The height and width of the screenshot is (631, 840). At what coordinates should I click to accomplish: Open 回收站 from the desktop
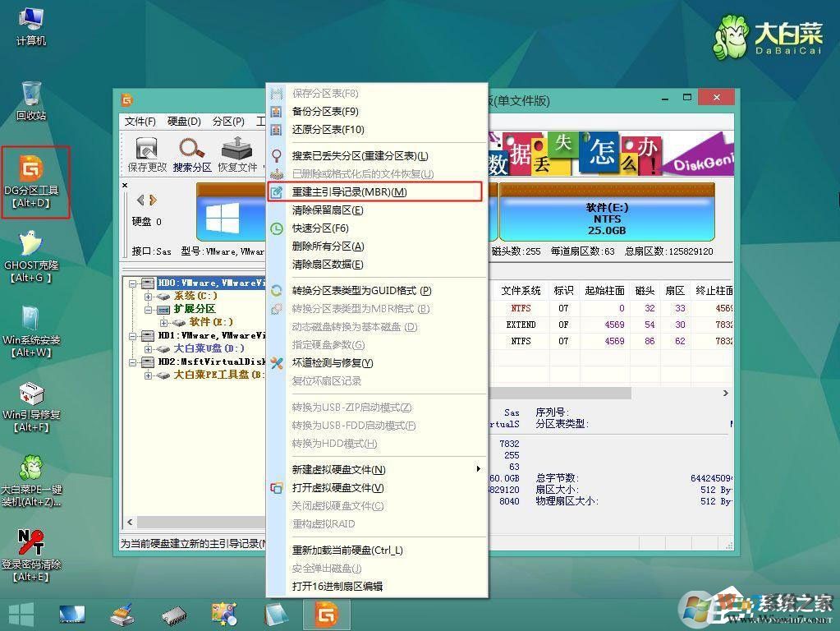click(x=31, y=94)
